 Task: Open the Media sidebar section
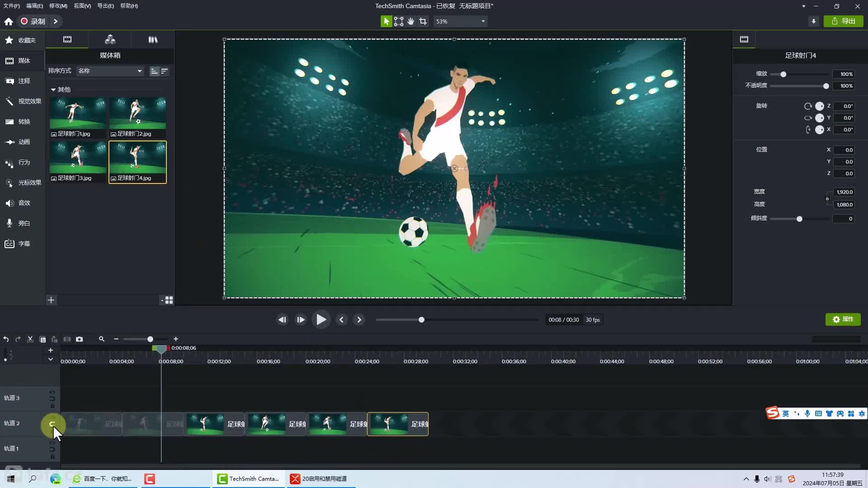click(x=23, y=61)
